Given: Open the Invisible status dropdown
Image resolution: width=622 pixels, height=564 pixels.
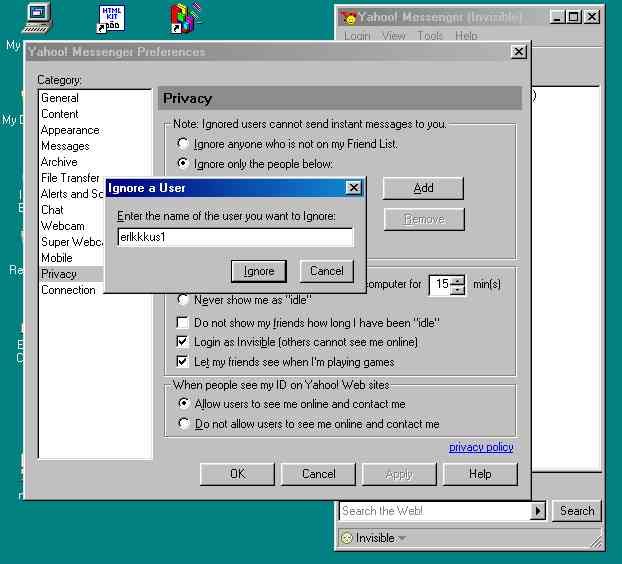Looking at the screenshot, I should pyautogui.click(x=402, y=538).
